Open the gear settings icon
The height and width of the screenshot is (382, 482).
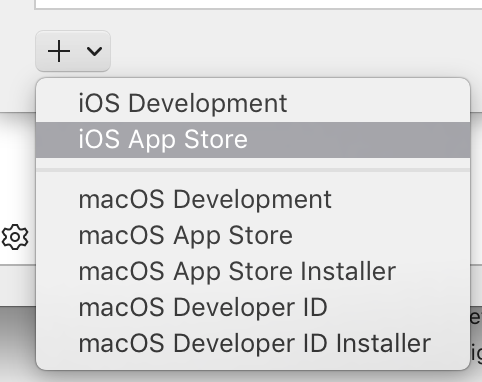pyautogui.click(x=15, y=237)
